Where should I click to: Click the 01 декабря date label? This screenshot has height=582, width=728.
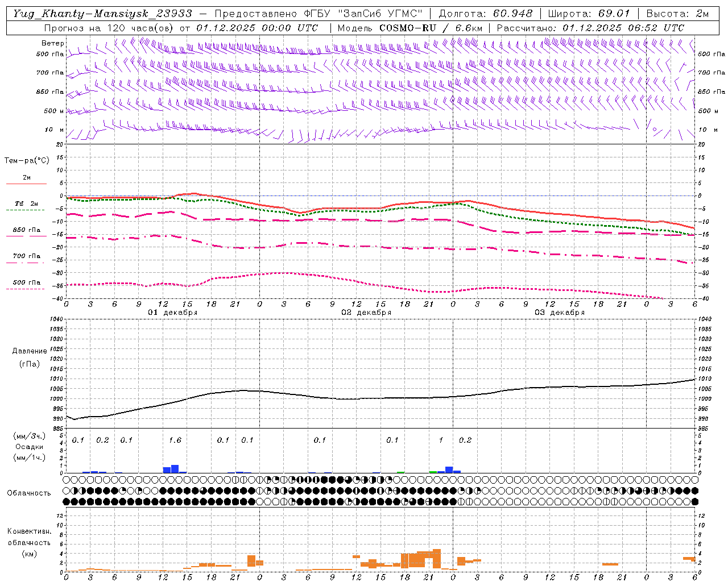pos(173,313)
